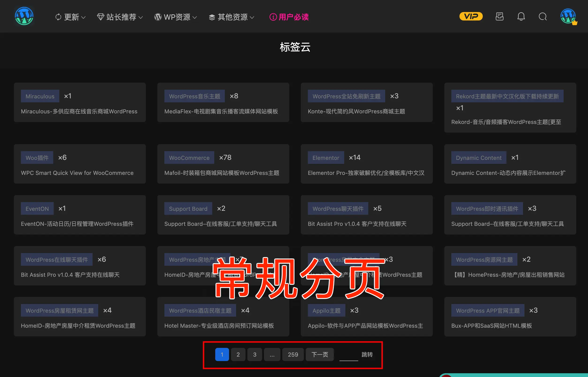588x377 pixels.
Task: Open the WordPress聊天插件 tag
Action: pos(338,208)
